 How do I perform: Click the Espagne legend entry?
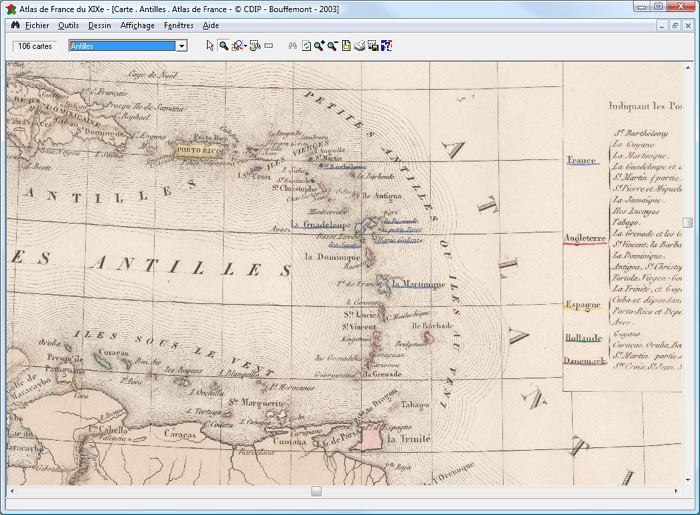pyautogui.click(x=583, y=304)
